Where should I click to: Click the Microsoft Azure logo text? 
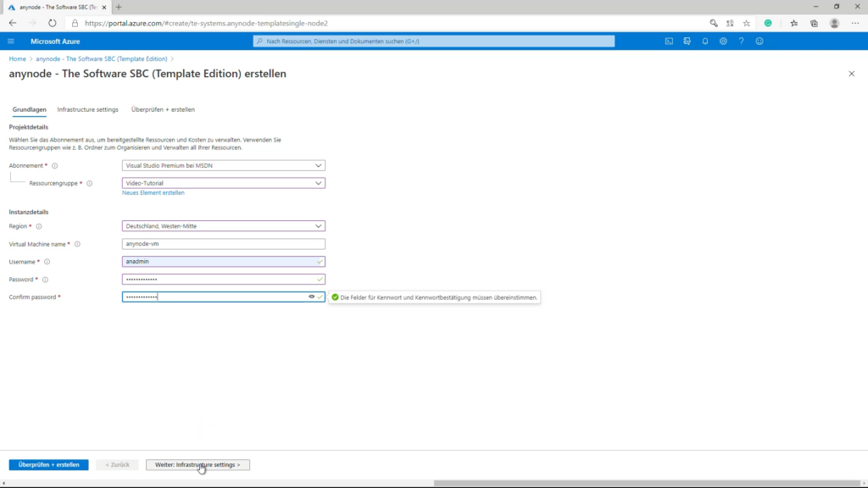55,42
